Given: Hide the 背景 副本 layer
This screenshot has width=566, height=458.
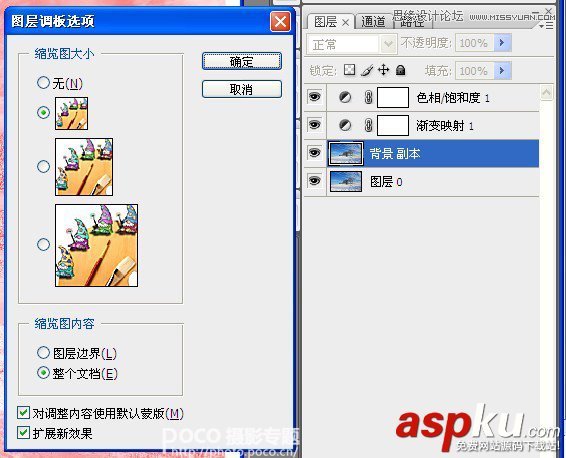Looking at the screenshot, I should click(x=315, y=152).
